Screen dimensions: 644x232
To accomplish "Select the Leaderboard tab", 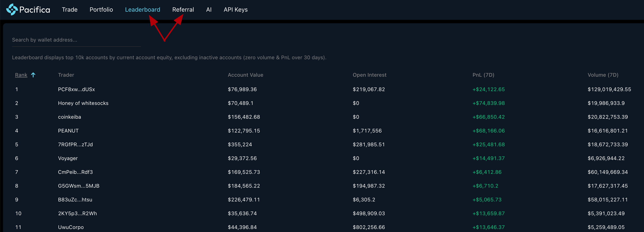I will (x=142, y=9).
